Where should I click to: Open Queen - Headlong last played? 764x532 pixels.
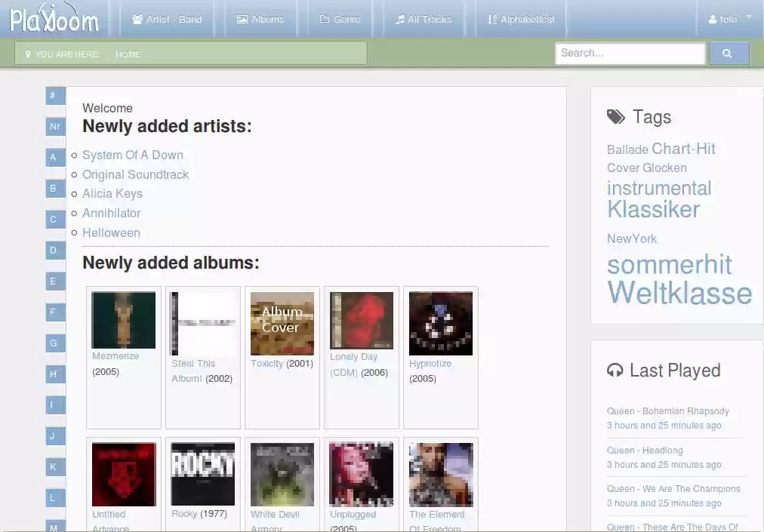pos(645,451)
